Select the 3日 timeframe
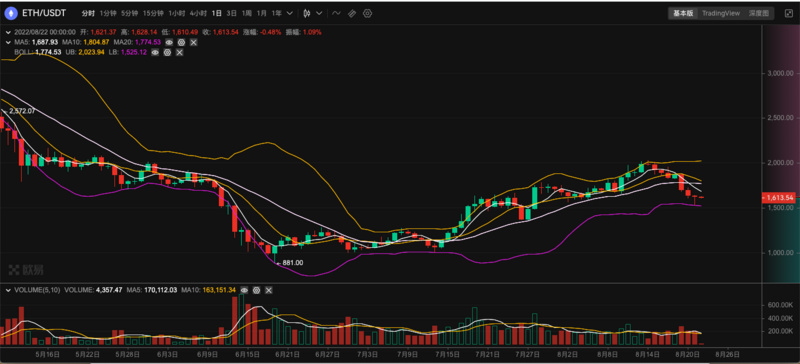800x364 pixels. tap(232, 13)
